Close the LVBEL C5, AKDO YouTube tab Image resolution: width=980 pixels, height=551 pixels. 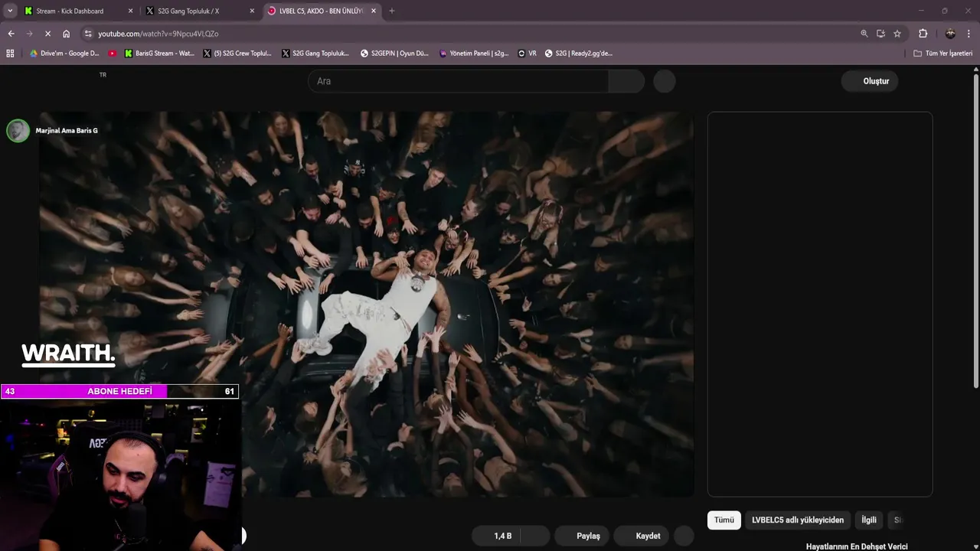(x=374, y=11)
